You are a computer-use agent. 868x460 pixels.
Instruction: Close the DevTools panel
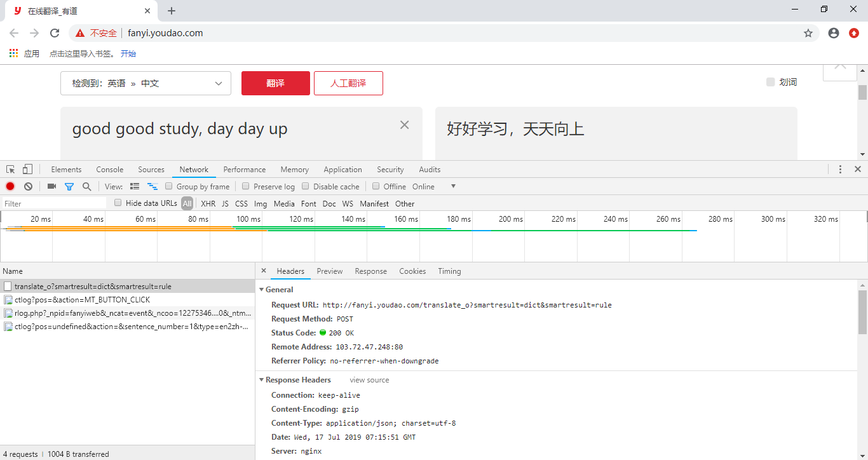[x=858, y=170]
